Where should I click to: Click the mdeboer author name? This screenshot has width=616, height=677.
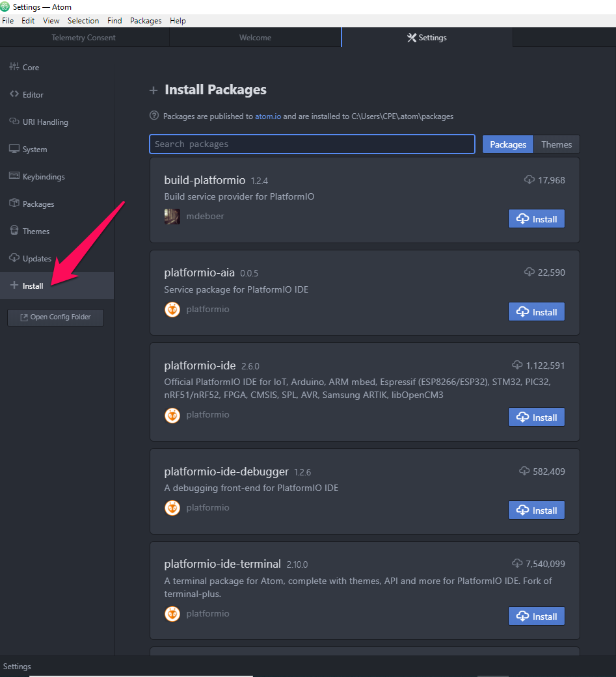(205, 216)
